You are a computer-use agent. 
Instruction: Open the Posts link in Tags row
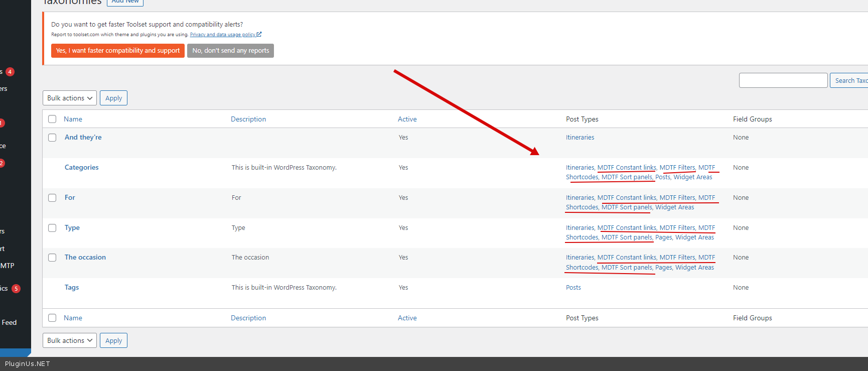(573, 288)
